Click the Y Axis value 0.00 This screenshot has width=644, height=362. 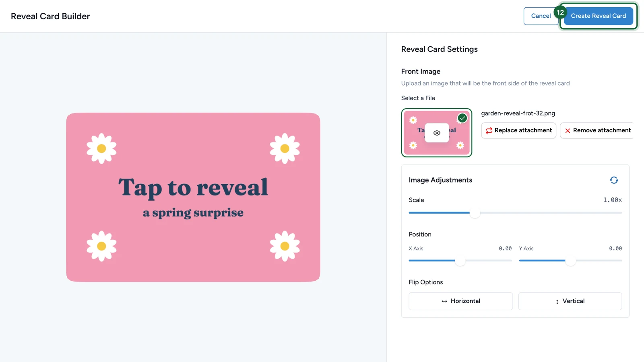coord(615,249)
